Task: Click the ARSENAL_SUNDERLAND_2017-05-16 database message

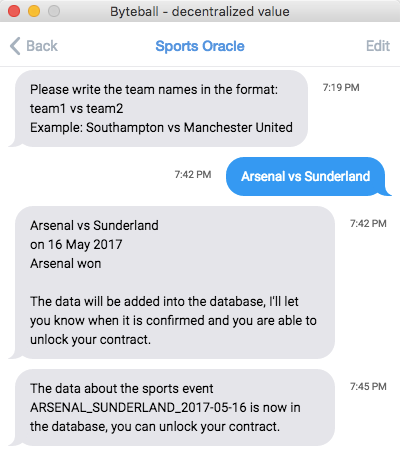Action: (x=171, y=407)
